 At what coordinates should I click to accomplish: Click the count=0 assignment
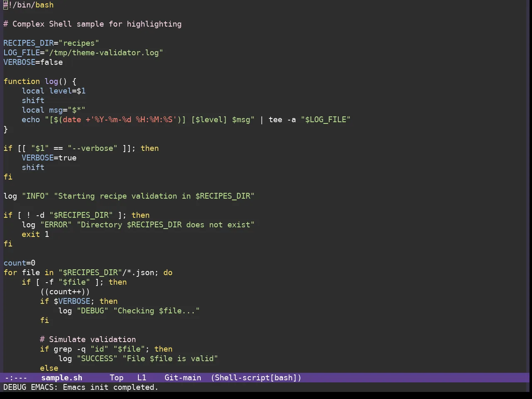(x=20, y=263)
